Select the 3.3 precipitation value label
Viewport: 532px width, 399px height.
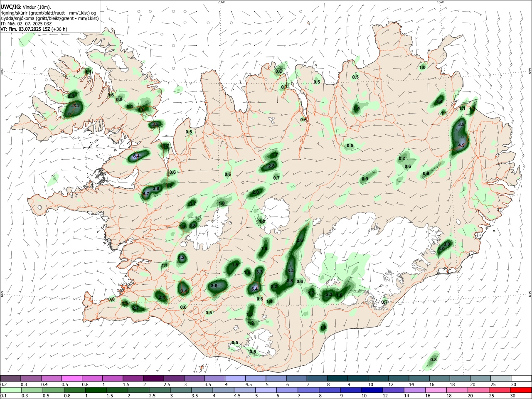260,272
